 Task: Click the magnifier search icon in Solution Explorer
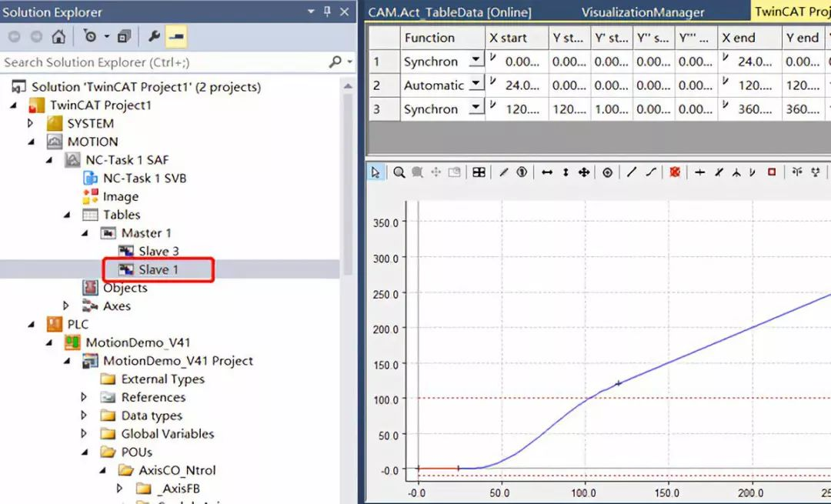[335, 62]
